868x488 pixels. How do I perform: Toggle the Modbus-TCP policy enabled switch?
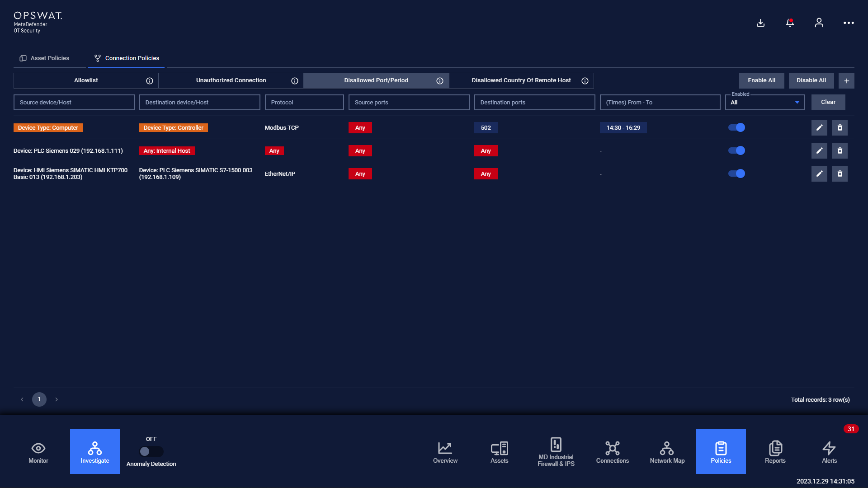pos(736,127)
